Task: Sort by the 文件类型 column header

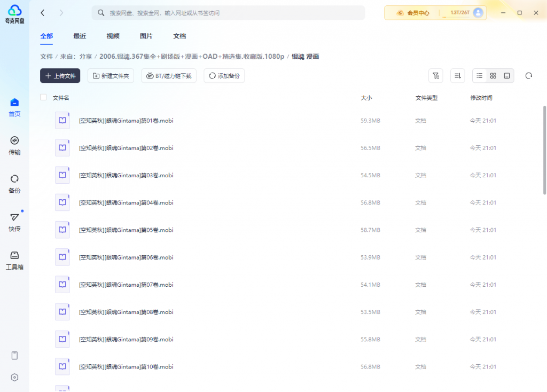Action: coord(426,98)
